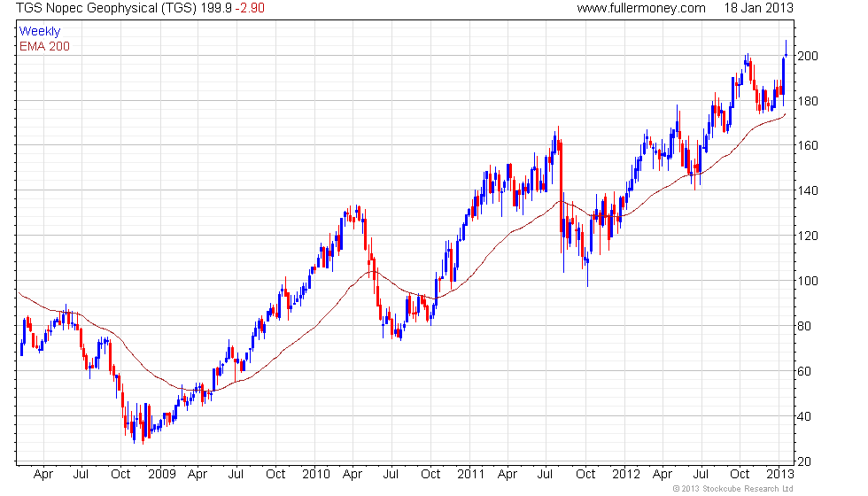Open the www.fullermoney.com link text
This screenshot has height=496, width=868.
point(641,8)
